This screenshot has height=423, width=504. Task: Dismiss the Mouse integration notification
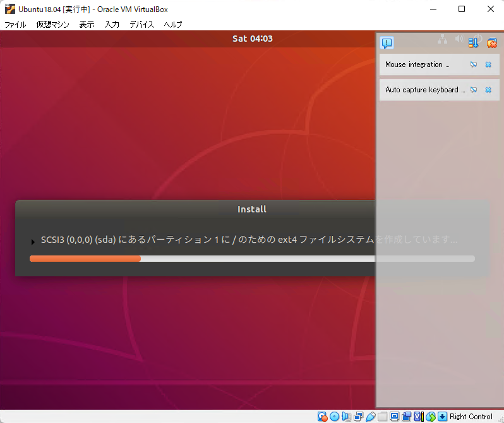pos(488,64)
